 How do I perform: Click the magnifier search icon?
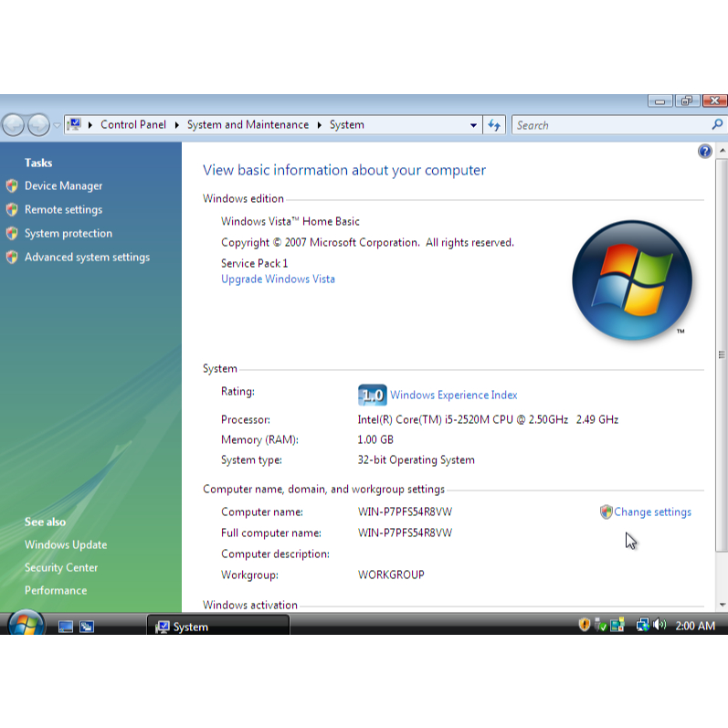click(x=717, y=124)
